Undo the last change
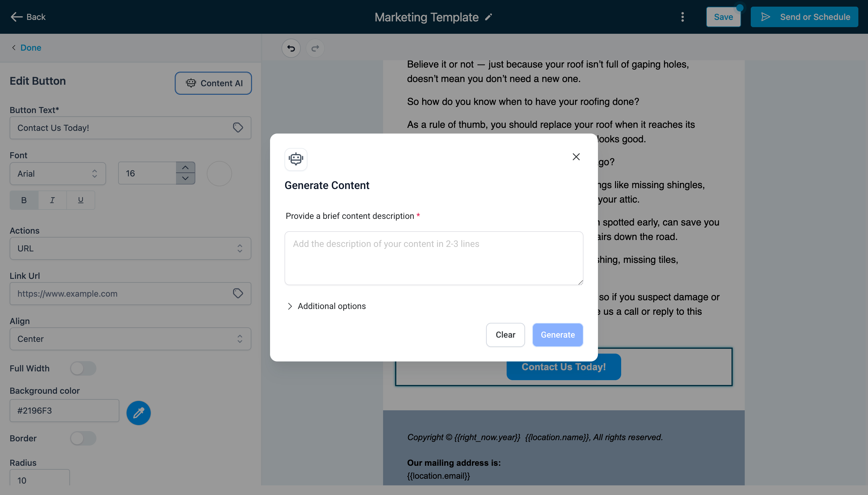The height and width of the screenshot is (495, 868). (x=291, y=48)
